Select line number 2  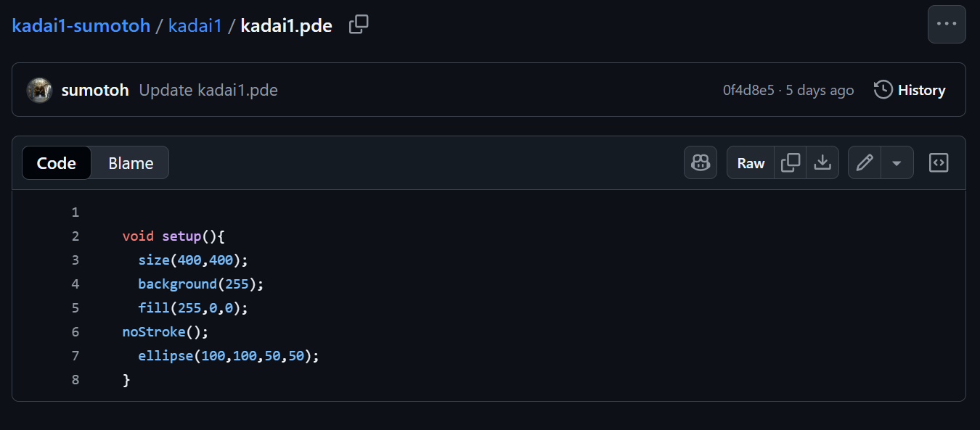click(x=75, y=236)
